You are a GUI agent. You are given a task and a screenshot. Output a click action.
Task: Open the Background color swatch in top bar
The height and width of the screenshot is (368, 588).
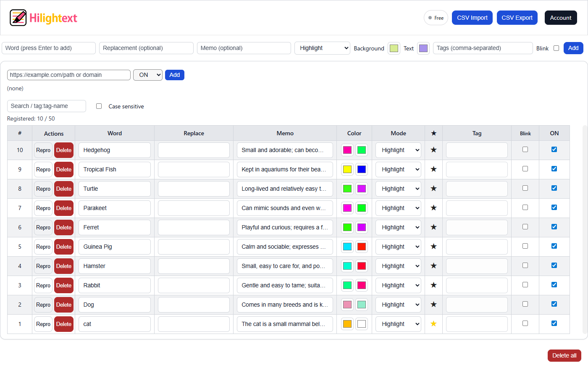(394, 48)
